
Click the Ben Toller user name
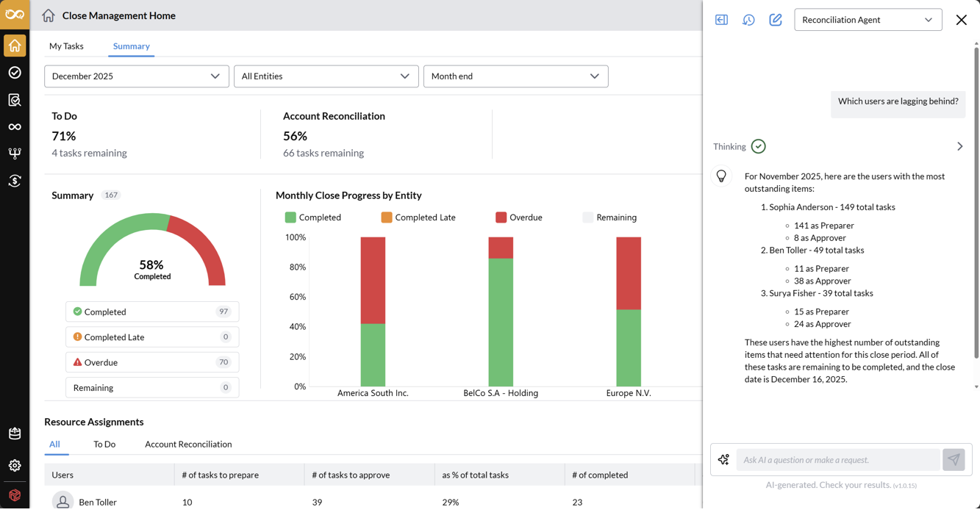(98, 503)
